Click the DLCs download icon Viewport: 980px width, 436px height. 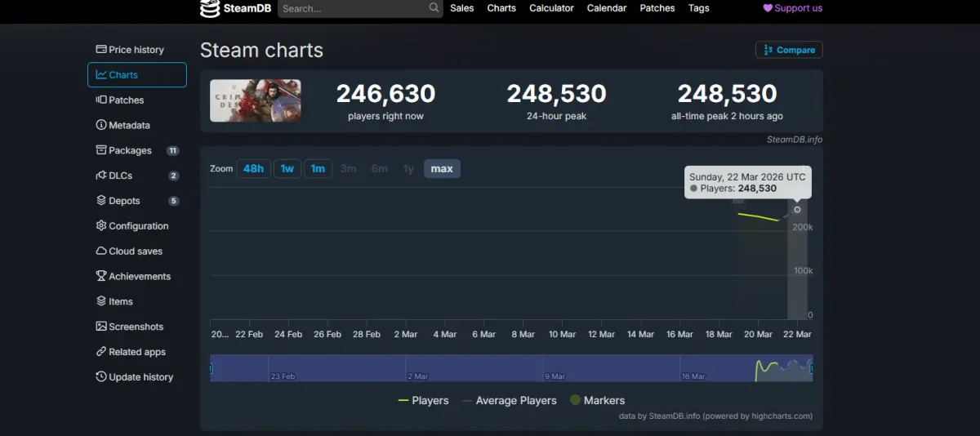[101, 176]
